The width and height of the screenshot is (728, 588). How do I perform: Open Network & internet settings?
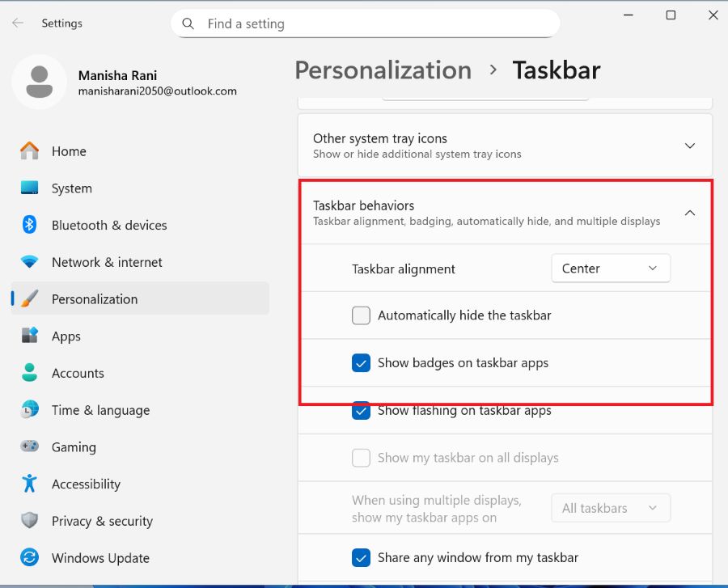click(108, 262)
